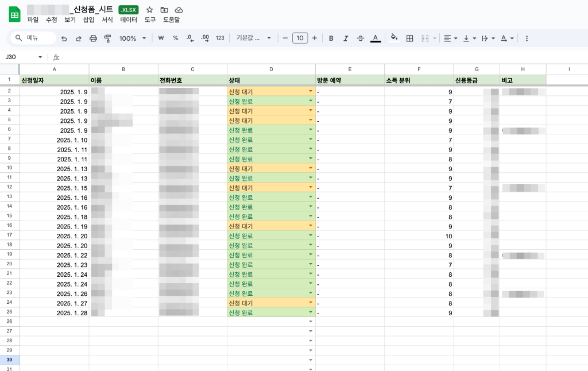
Task: Toggle italic formatting
Action: click(346, 38)
